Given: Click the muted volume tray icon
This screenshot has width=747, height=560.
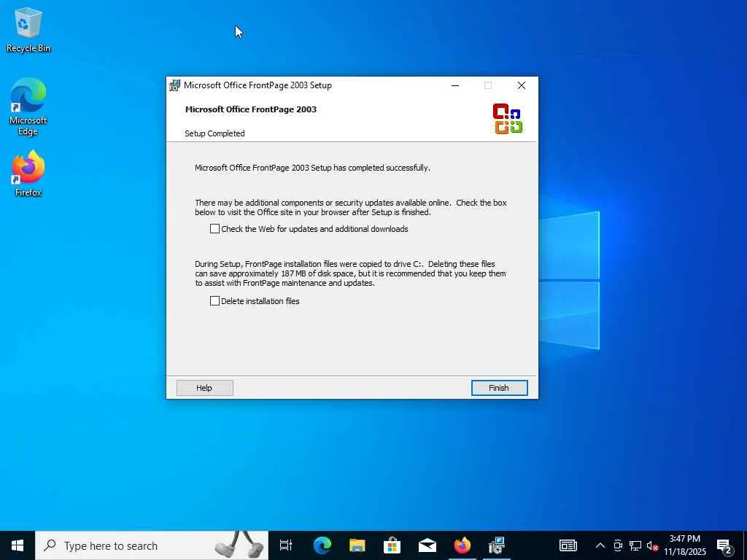Looking at the screenshot, I should click(x=652, y=545).
